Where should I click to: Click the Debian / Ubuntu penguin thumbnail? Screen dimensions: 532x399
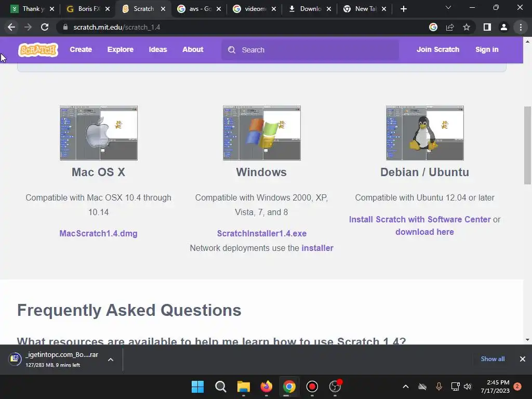pyautogui.click(x=425, y=132)
